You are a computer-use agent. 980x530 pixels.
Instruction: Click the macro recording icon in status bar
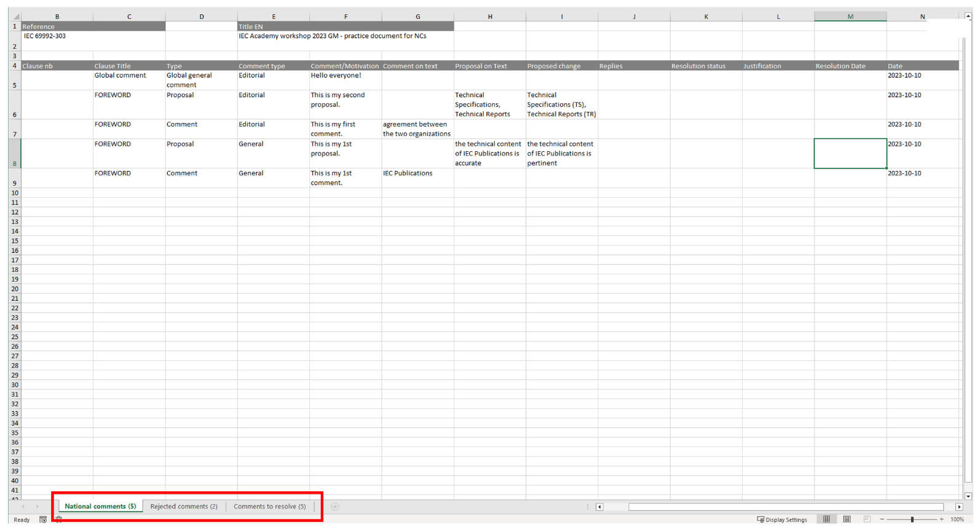pos(43,520)
